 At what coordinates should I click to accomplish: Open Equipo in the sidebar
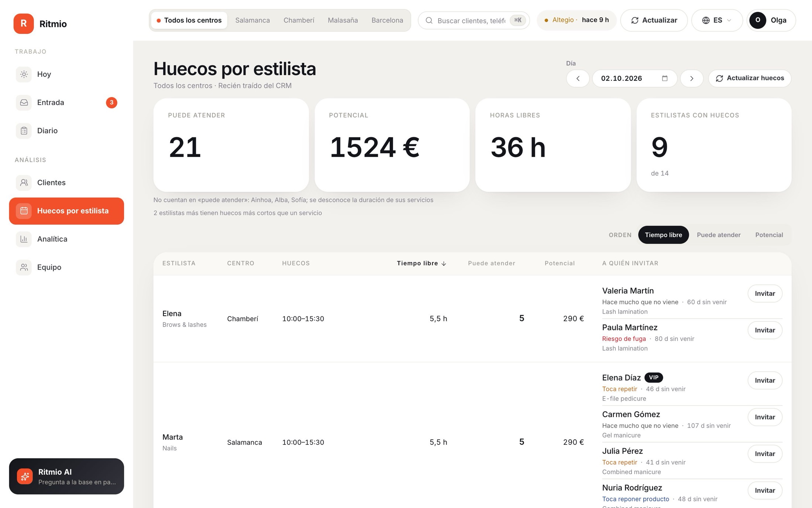point(66,267)
